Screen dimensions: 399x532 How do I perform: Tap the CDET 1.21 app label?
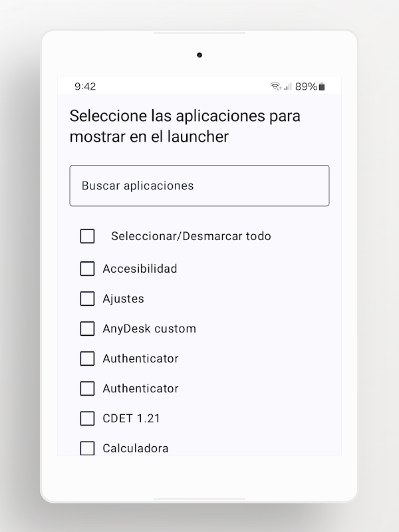coord(131,418)
